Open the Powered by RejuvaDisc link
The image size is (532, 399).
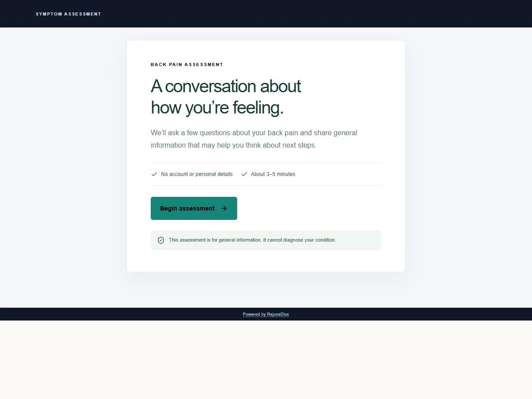click(x=266, y=314)
